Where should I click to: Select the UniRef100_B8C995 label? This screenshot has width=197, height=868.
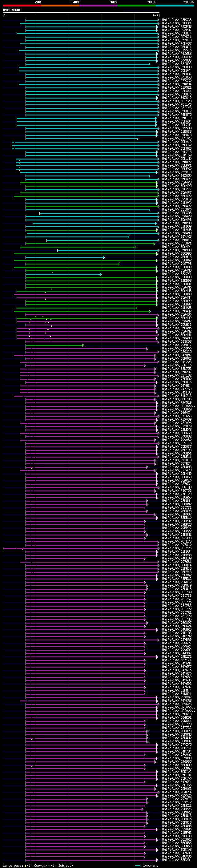[x=176, y=254]
